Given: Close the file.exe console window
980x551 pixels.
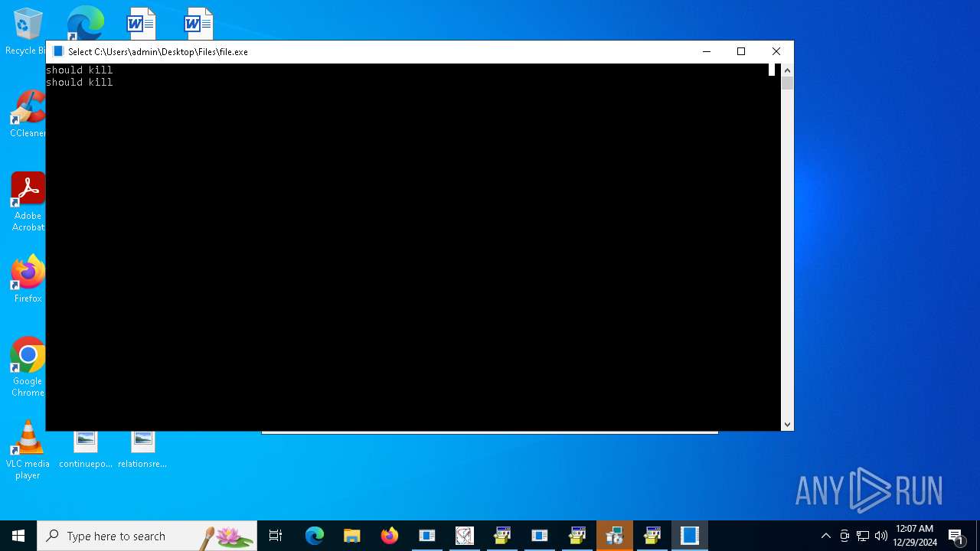Looking at the screenshot, I should tap(776, 51).
